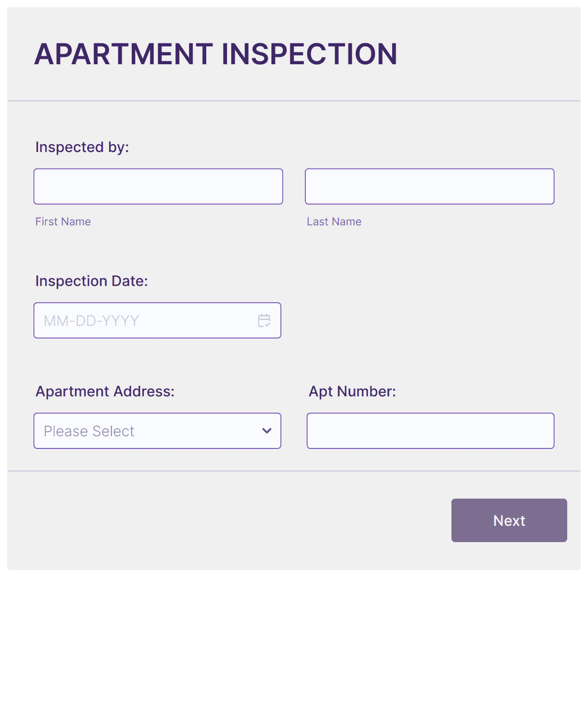Click the calendar icon in Inspection Date field
The image size is (588, 724).
[264, 320]
